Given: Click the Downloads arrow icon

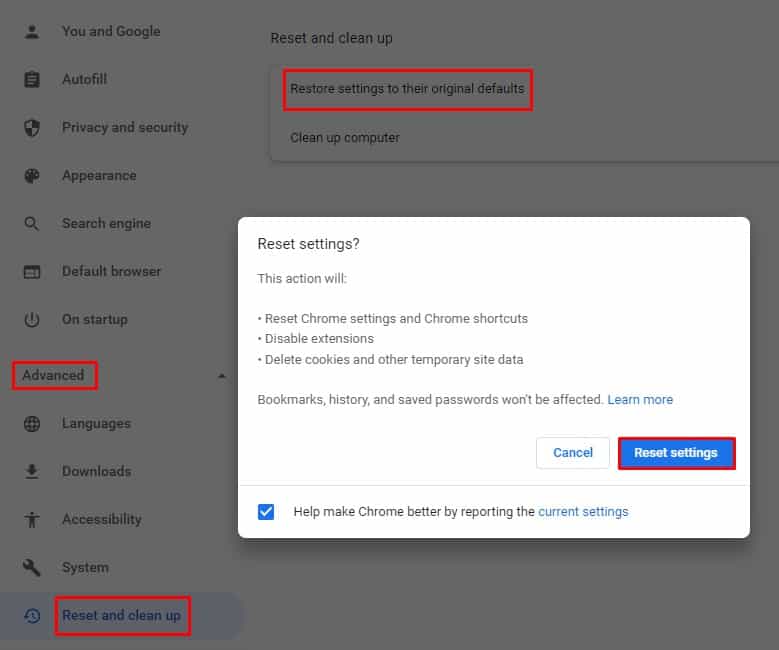Looking at the screenshot, I should (32, 471).
